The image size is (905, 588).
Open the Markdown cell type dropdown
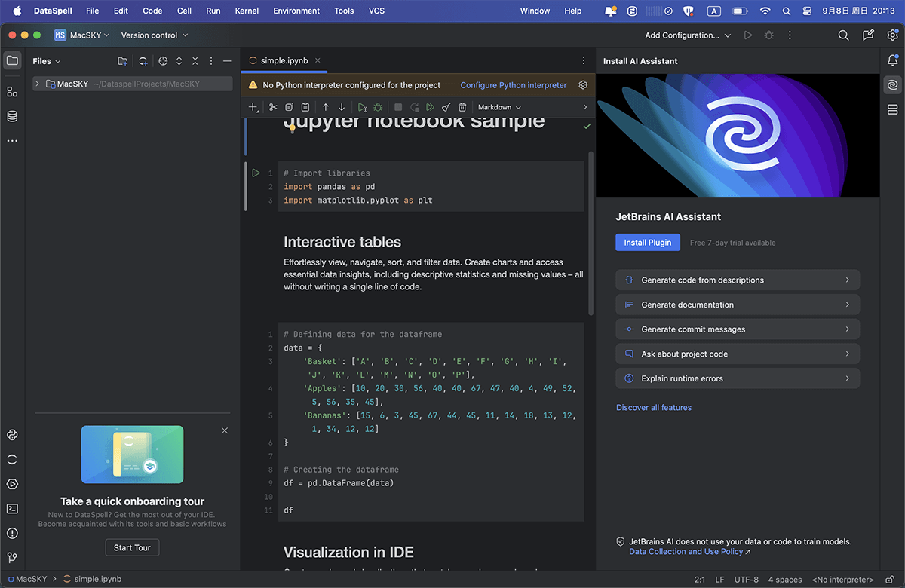499,107
